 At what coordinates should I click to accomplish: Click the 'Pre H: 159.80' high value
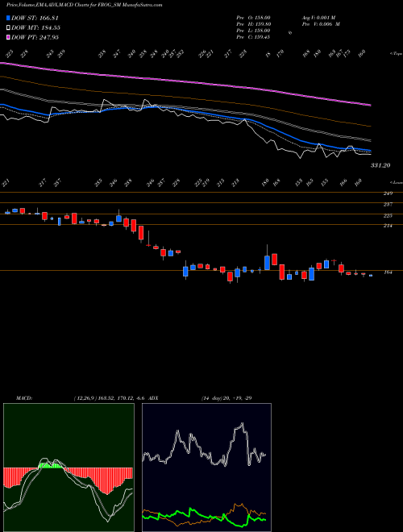[x=253, y=24]
